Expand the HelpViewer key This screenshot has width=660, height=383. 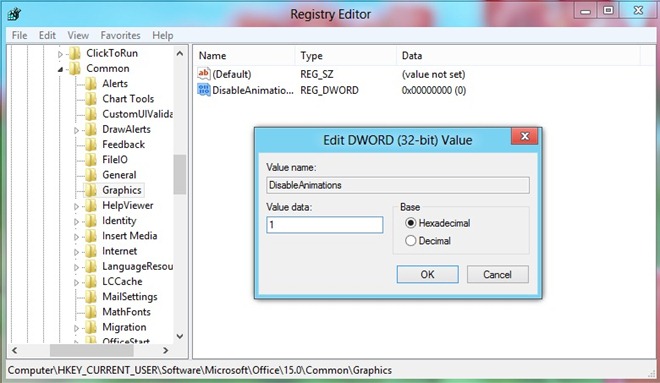tap(76, 206)
